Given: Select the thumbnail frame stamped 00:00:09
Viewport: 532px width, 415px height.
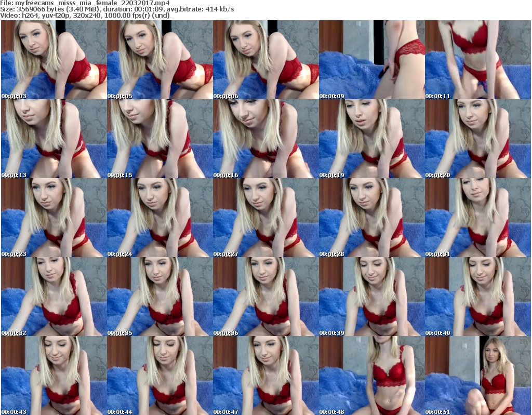Looking at the screenshot, I should coord(372,60).
